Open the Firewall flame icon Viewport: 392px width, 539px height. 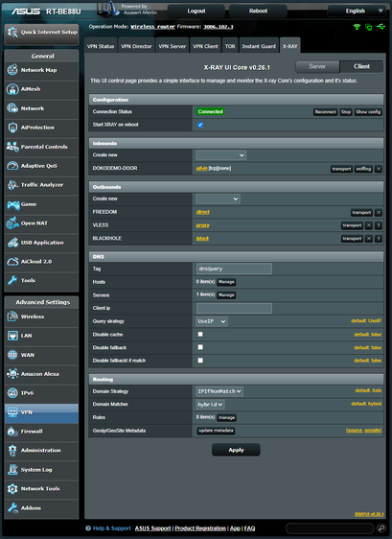(12, 431)
